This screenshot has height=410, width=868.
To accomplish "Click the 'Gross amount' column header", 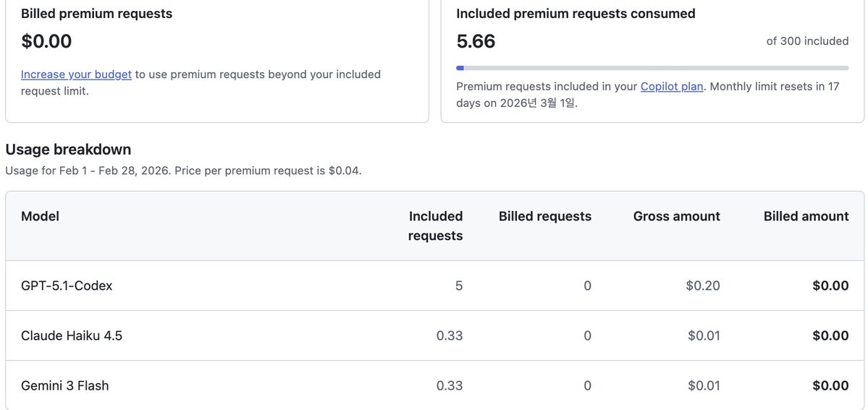I will point(676,216).
